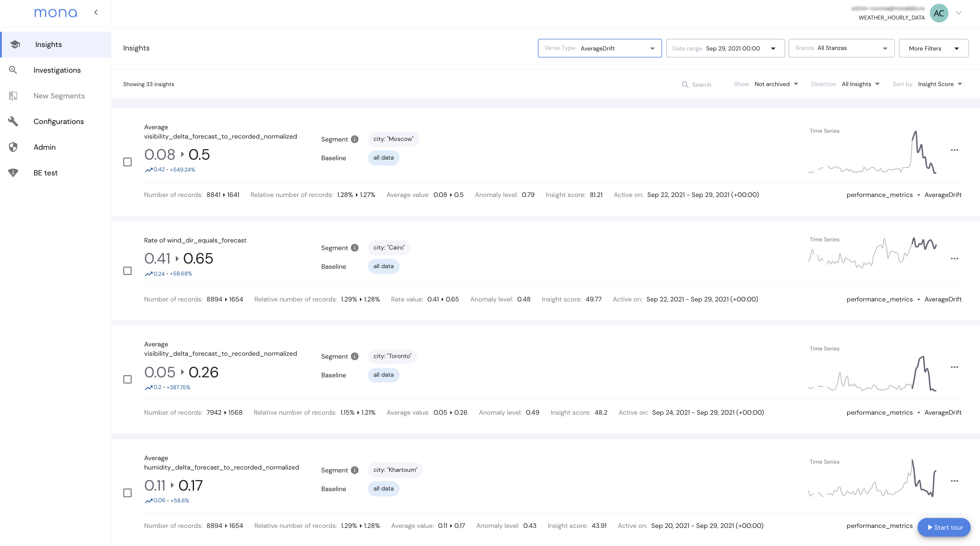The image size is (980, 546).
Task: Click the AC user avatar
Action: pyautogui.click(x=939, y=13)
